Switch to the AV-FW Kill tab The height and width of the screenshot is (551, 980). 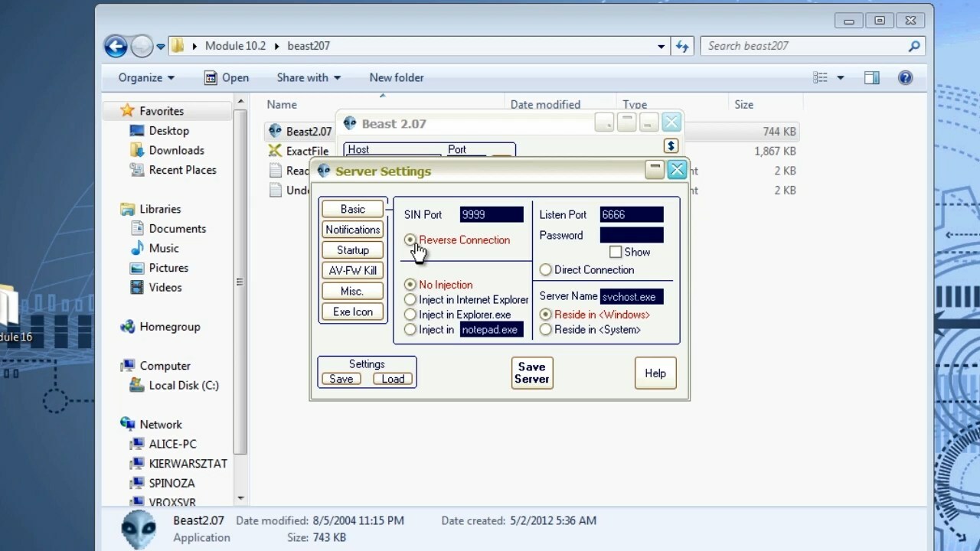[x=353, y=271]
